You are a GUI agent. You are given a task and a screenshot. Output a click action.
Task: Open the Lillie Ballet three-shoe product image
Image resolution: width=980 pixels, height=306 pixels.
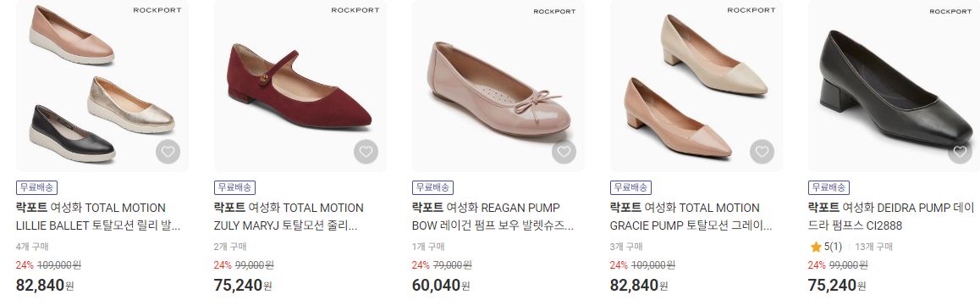tap(102, 86)
